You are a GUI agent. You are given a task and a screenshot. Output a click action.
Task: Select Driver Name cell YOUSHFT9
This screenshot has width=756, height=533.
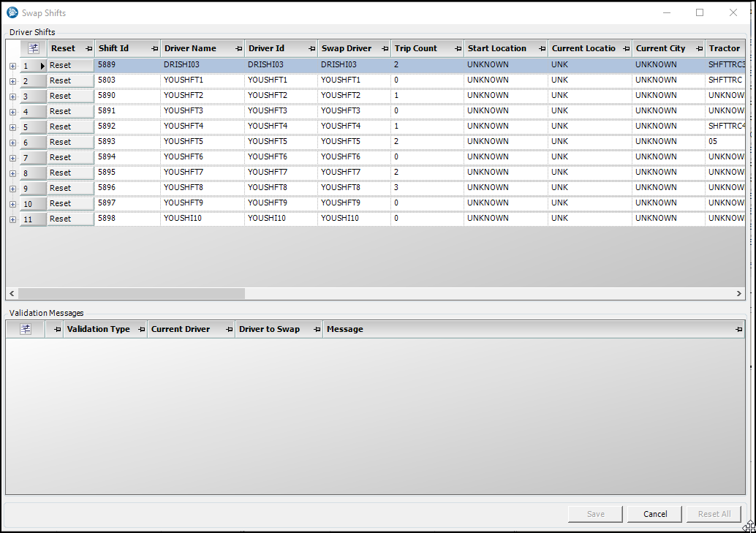pos(203,203)
